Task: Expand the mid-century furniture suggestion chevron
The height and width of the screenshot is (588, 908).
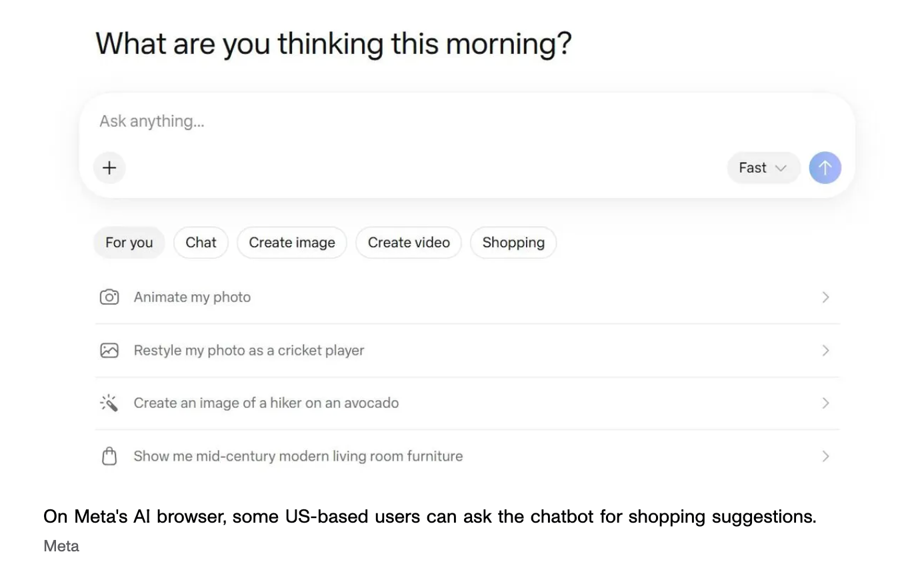Action: tap(825, 456)
